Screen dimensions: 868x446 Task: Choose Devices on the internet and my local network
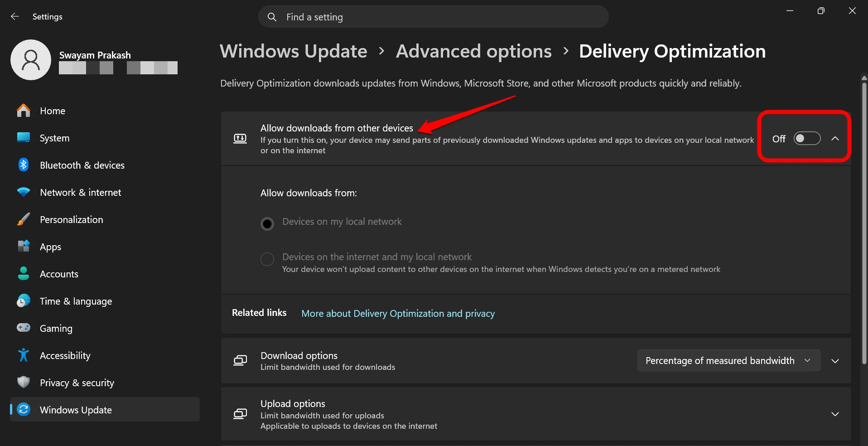coord(267,259)
